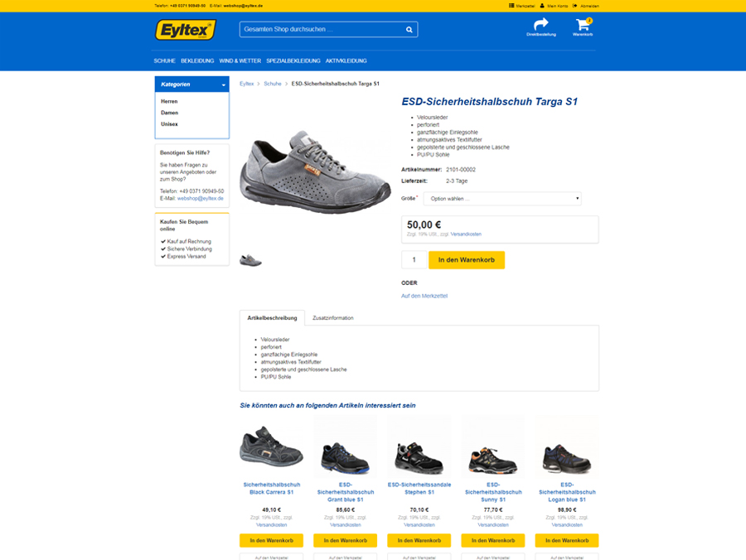Open the Herren category
Image resolution: width=746 pixels, height=560 pixels.
pyautogui.click(x=169, y=101)
